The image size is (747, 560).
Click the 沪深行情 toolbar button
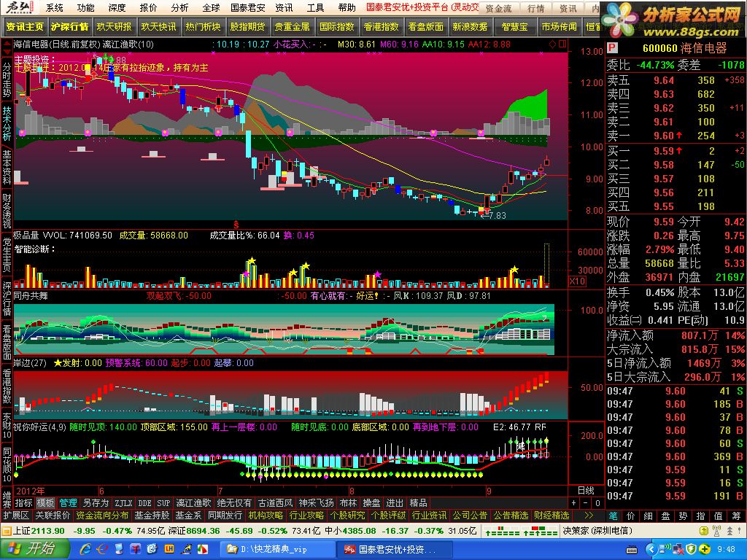(69, 27)
